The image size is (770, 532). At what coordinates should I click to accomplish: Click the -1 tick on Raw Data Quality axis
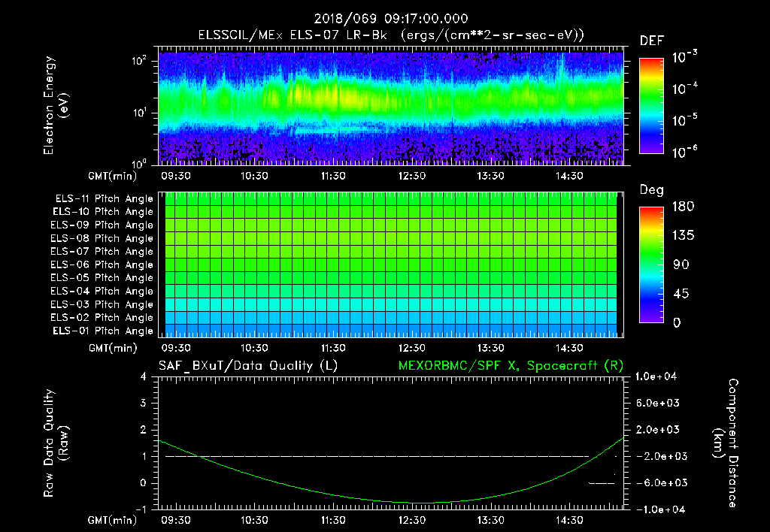(x=141, y=509)
